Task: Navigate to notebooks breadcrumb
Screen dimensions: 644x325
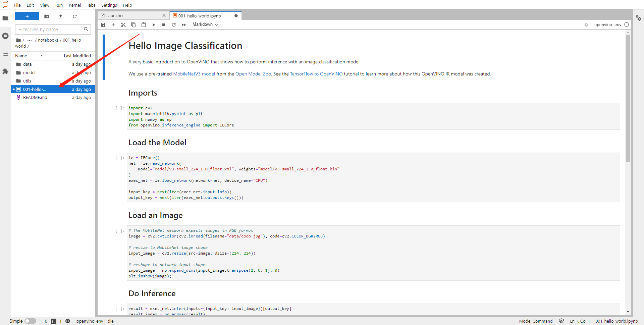Action: tap(48, 40)
